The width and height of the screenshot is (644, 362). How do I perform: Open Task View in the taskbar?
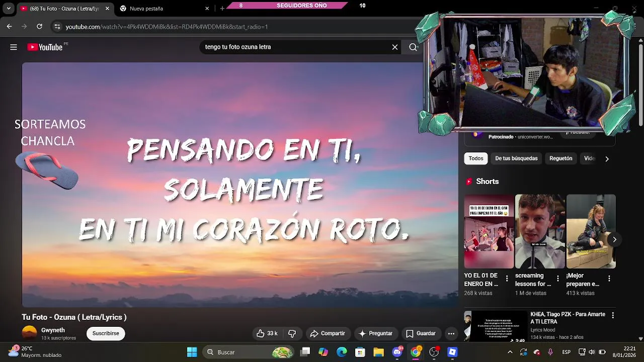[x=305, y=352]
